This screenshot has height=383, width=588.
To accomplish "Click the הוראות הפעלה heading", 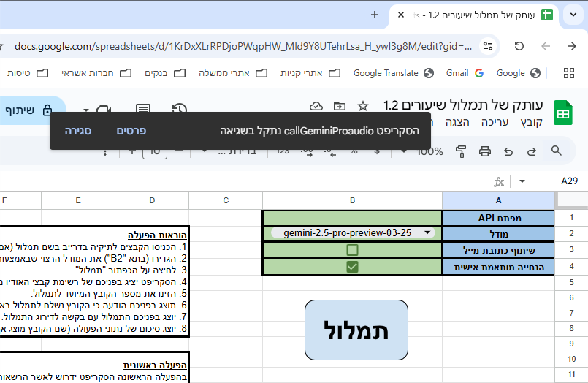I will point(157,235).
